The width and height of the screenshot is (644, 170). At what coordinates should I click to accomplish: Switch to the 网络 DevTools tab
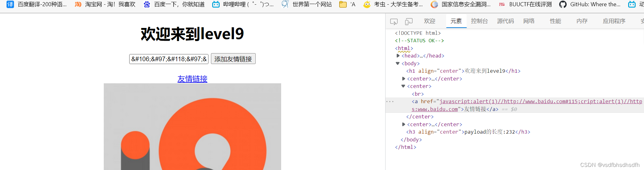click(x=529, y=21)
